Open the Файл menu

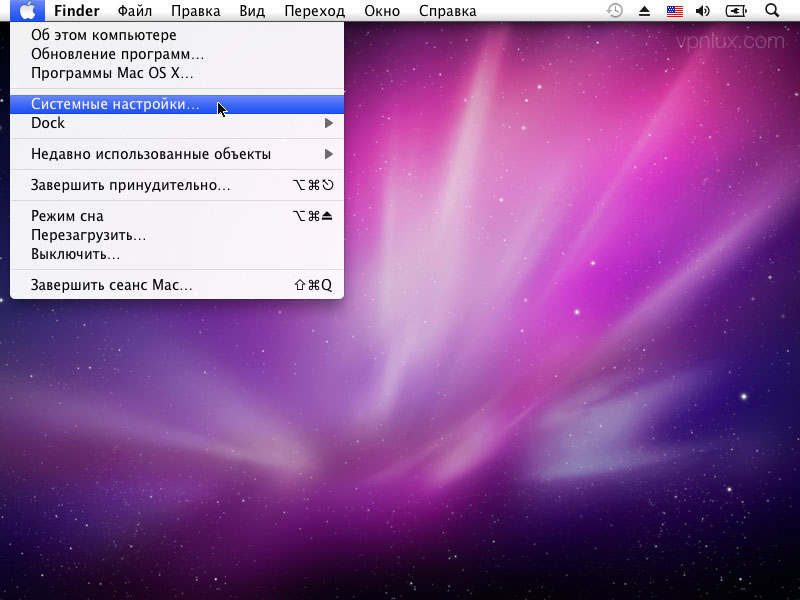tap(135, 11)
